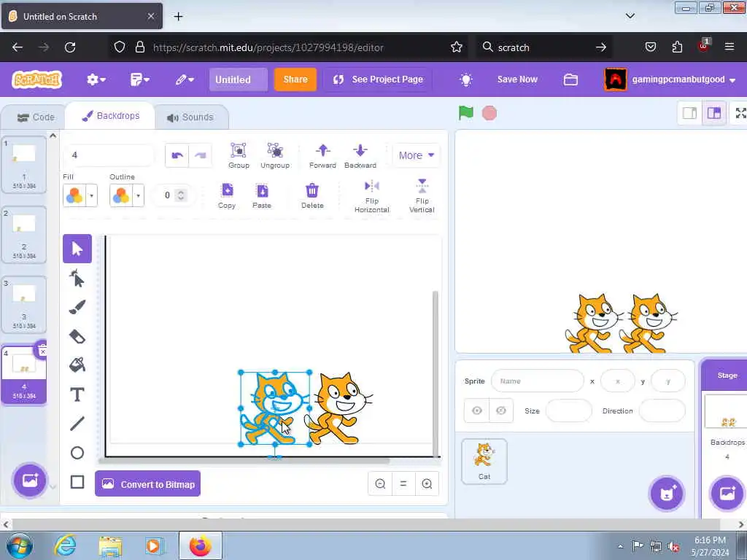Click the Outline color swatch
The image size is (747, 560).
coord(122,195)
